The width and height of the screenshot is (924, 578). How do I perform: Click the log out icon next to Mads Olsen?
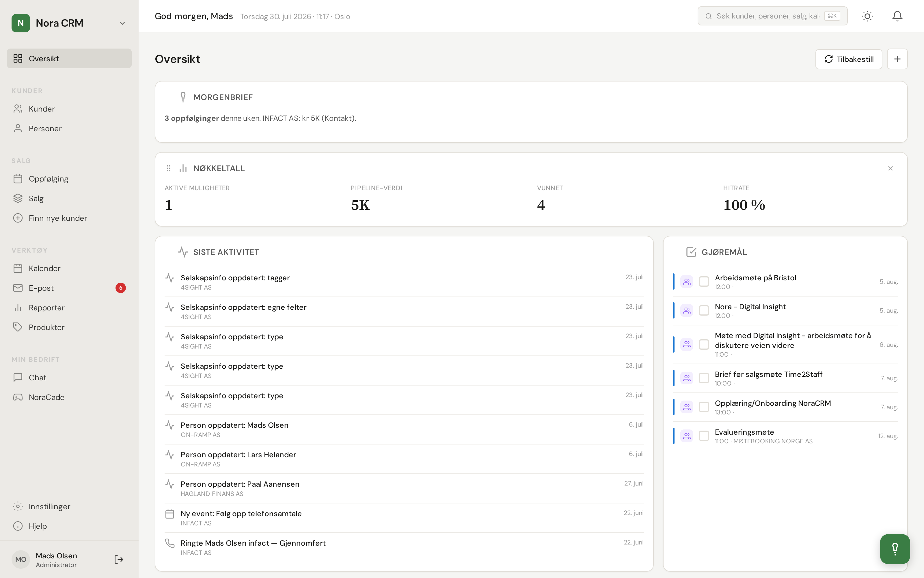119,560
